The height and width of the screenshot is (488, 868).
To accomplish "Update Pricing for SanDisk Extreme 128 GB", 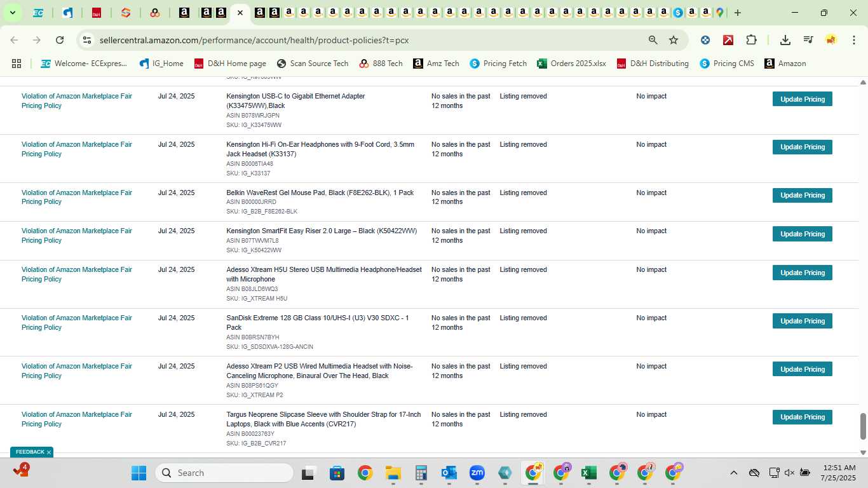I will click(803, 321).
